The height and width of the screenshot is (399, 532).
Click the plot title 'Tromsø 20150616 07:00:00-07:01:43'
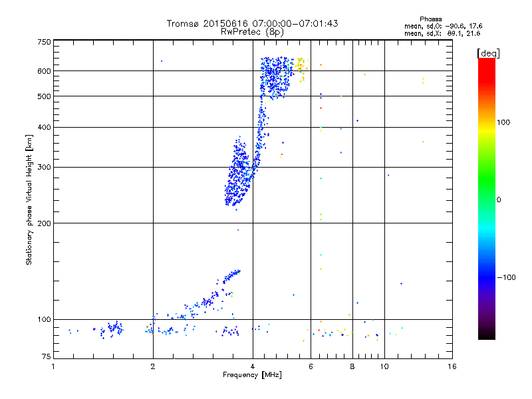252,23
